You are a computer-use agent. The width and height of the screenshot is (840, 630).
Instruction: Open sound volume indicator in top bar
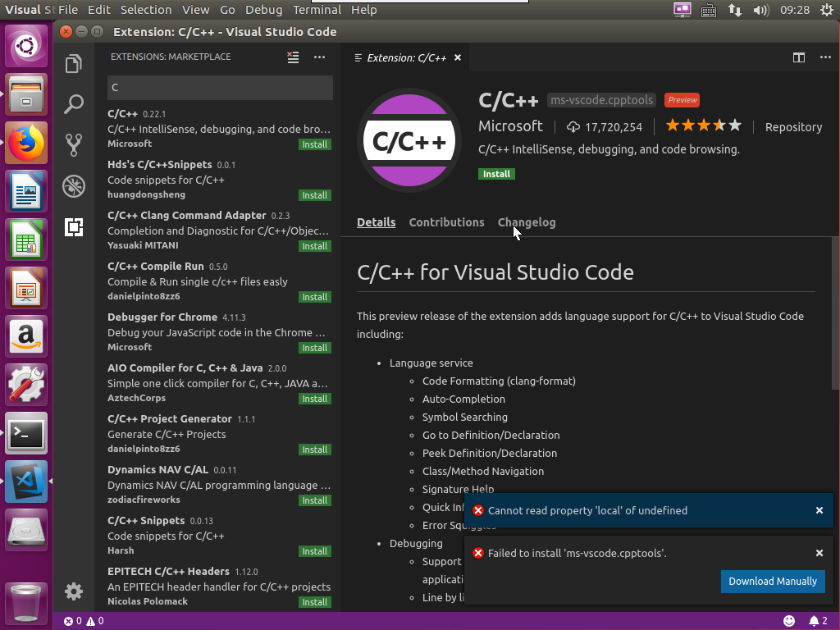(x=760, y=10)
